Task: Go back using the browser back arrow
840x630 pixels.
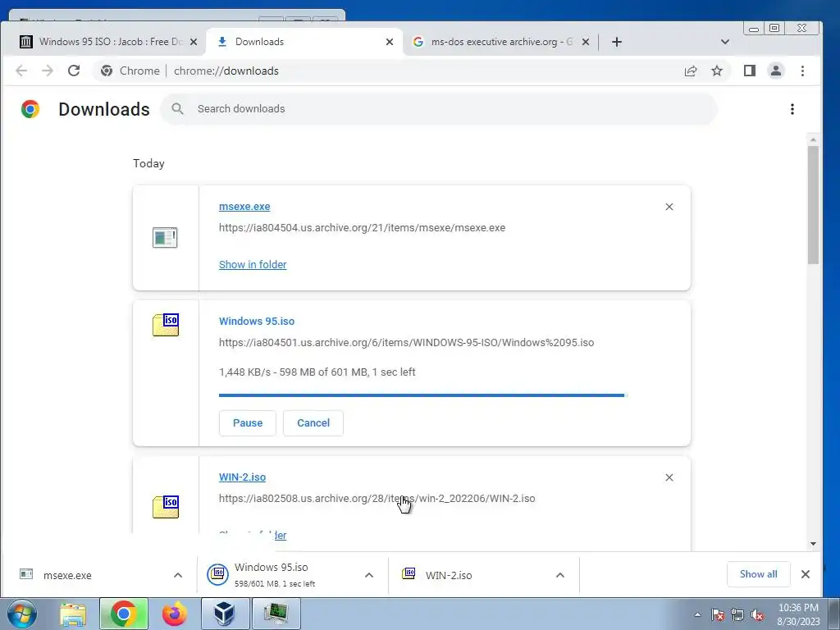Action: [21, 71]
